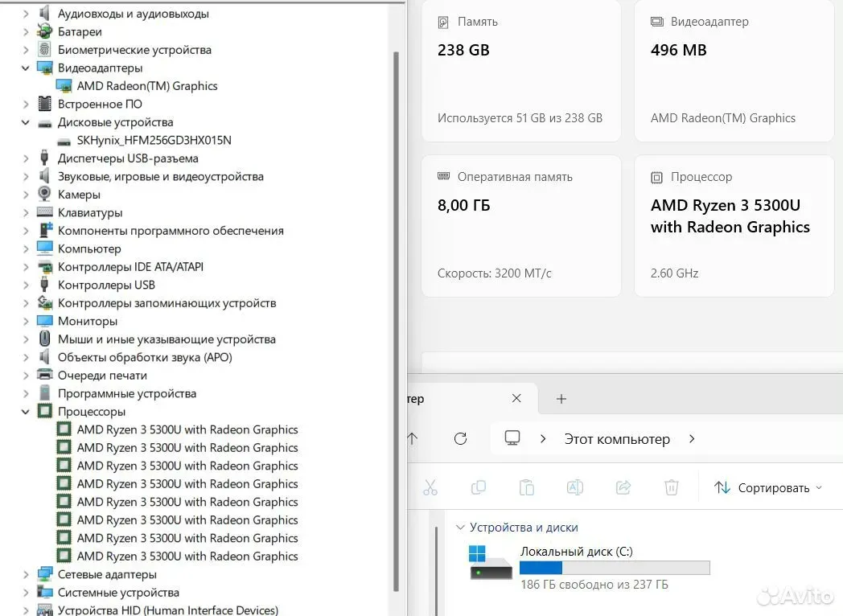Expand Контроллеры USB node
This screenshot has width=843, height=616.
[x=25, y=285]
